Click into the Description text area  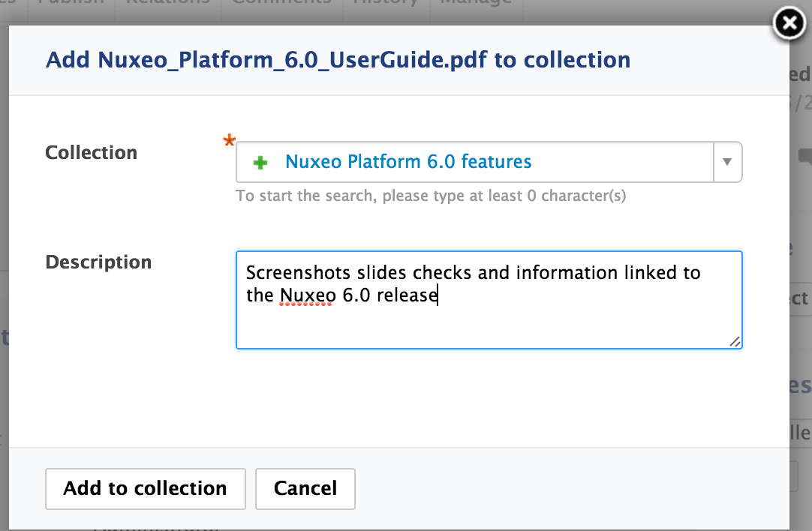point(489,300)
